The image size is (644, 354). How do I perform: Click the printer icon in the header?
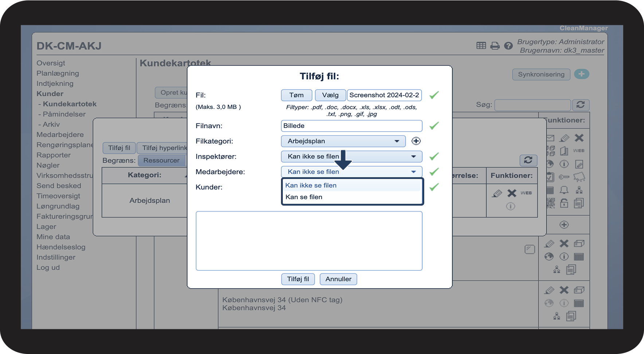click(495, 46)
